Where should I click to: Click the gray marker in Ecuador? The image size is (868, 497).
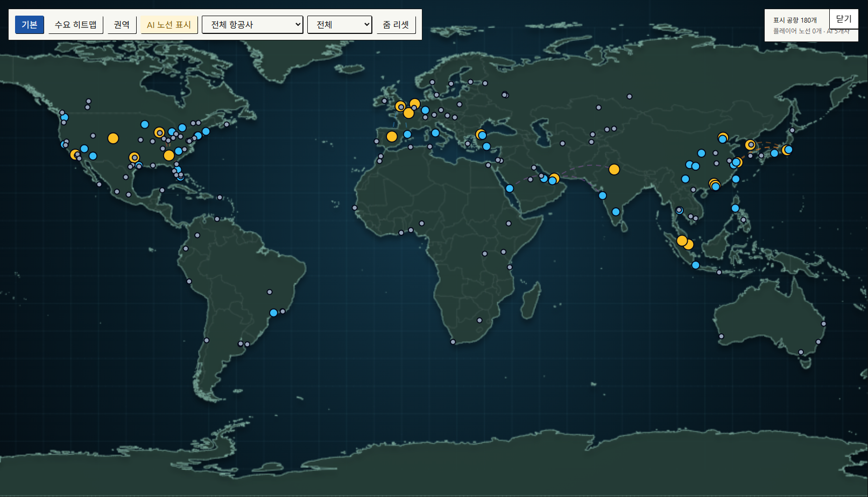tap(186, 249)
